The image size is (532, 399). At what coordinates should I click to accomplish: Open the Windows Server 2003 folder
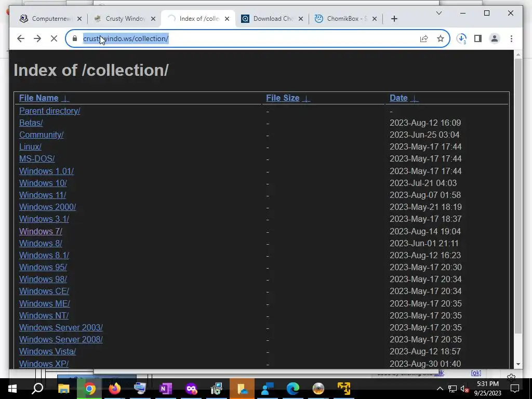[x=61, y=327]
